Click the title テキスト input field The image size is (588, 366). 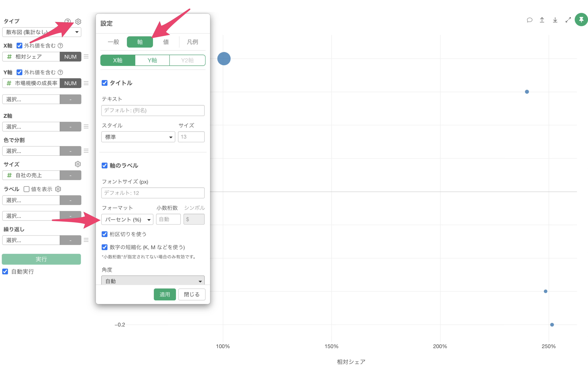153,111
